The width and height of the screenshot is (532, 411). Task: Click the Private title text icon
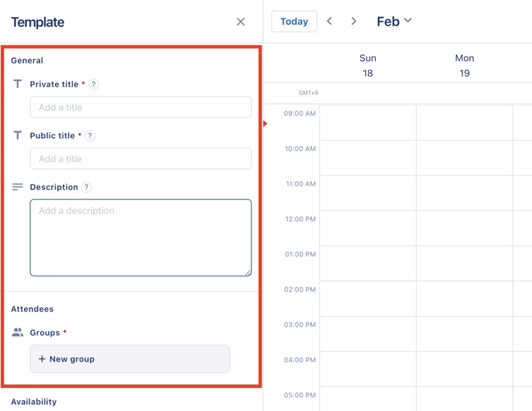(x=18, y=83)
